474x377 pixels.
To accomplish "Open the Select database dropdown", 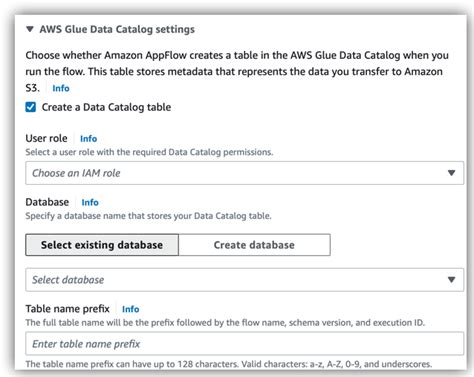I will [244, 280].
